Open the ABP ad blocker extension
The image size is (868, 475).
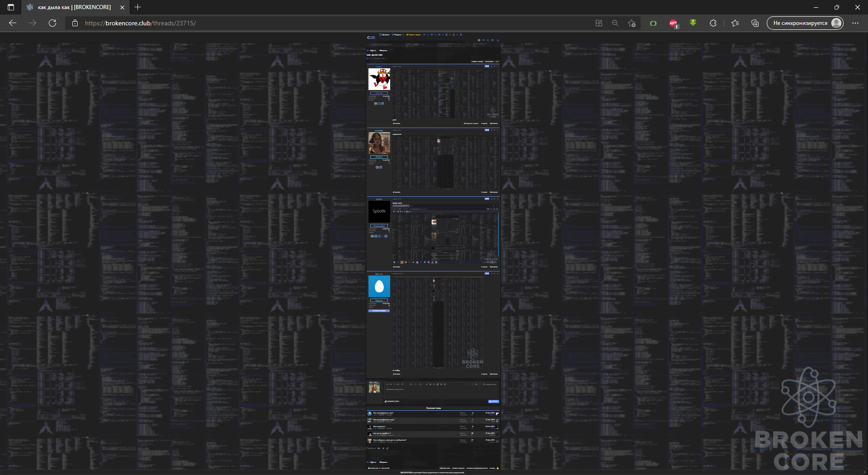[x=673, y=23]
